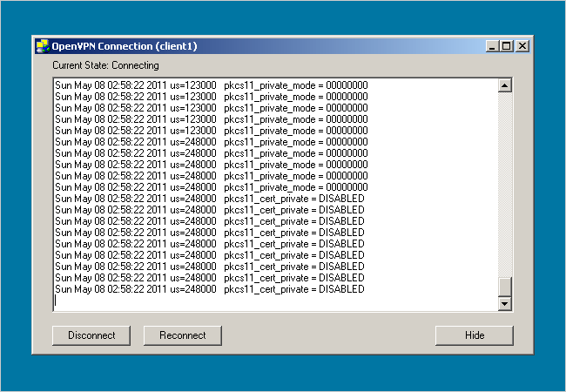566x392 pixels.
Task: Click the log scrollbar up arrow
Action: 505,85
